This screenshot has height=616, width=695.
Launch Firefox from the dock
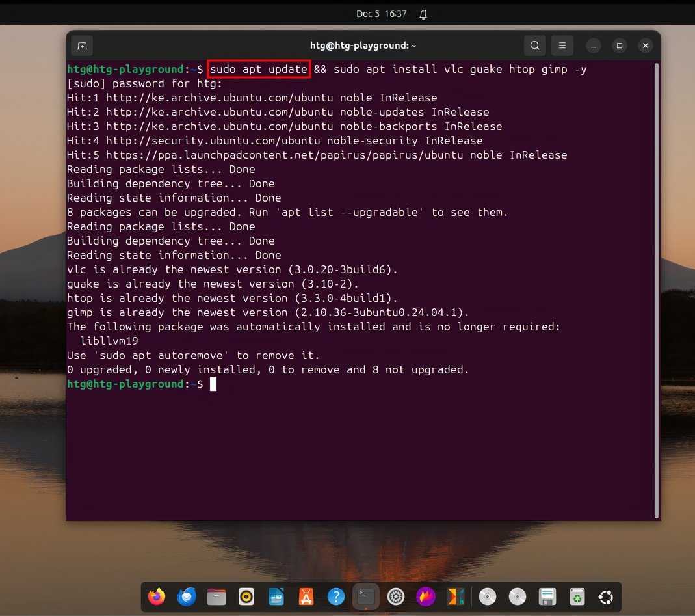156,596
